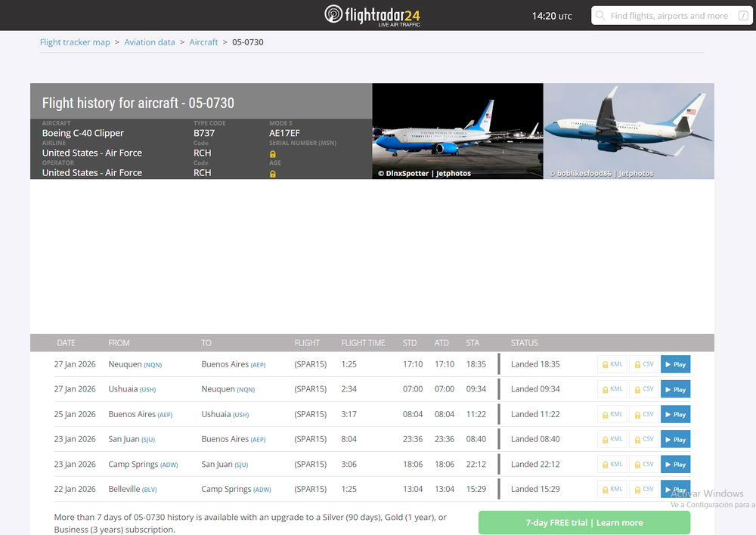Screen dimensions: 756x535
Task: Click the USH airport code in From column
Action: (147, 390)
